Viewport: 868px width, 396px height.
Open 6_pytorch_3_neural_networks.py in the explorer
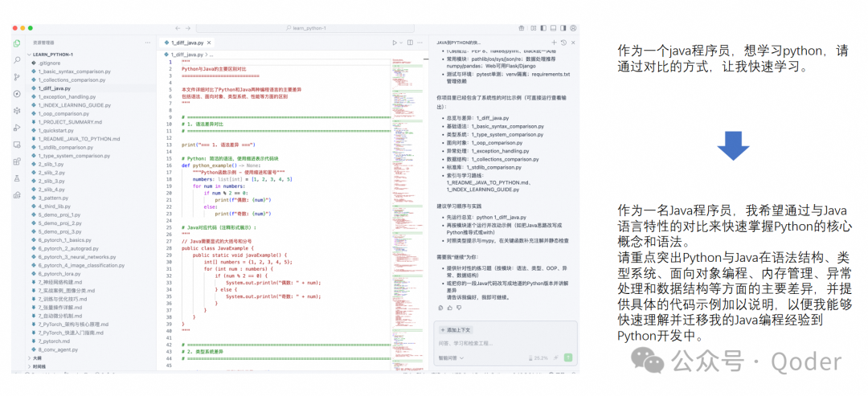coord(77,256)
